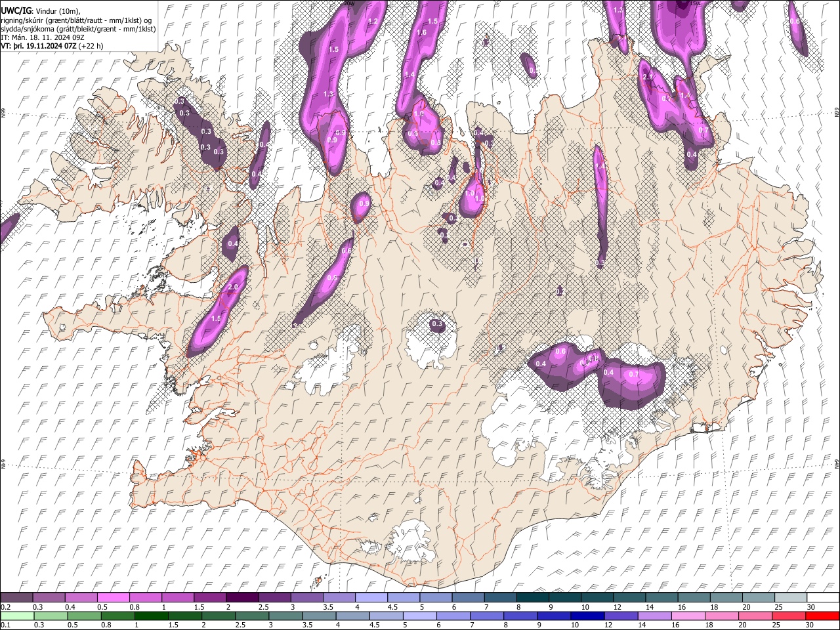Viewport: 840px width, 630px height.
Task: Select the "slydda/snjókoma" legend description line
Action: pyautogui.click(x=78, y=29)
